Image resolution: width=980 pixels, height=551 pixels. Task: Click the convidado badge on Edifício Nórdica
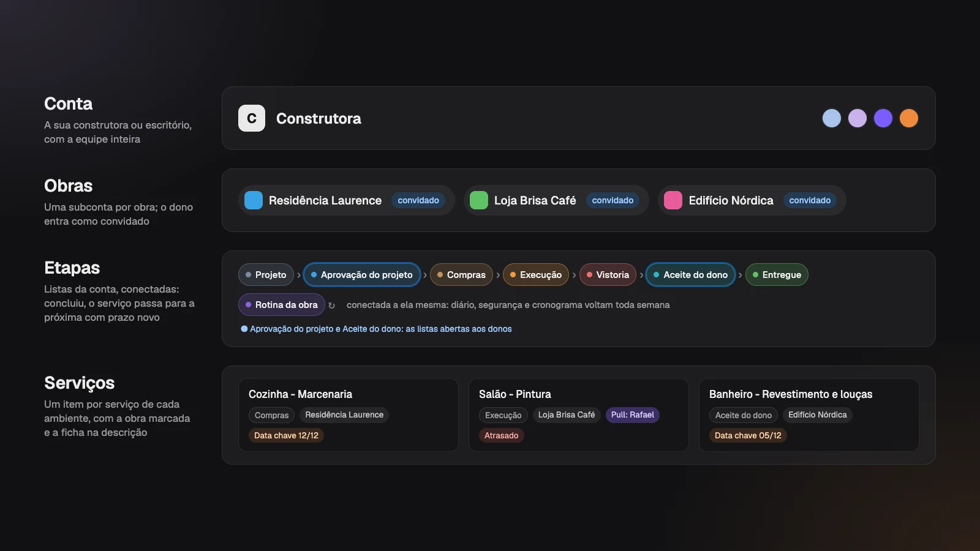point(810,200)
